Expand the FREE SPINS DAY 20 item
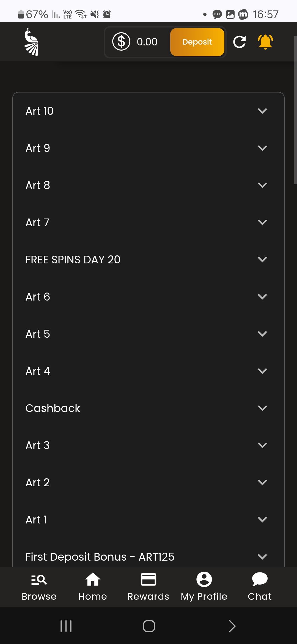297x644 pixels. [262, 260]
